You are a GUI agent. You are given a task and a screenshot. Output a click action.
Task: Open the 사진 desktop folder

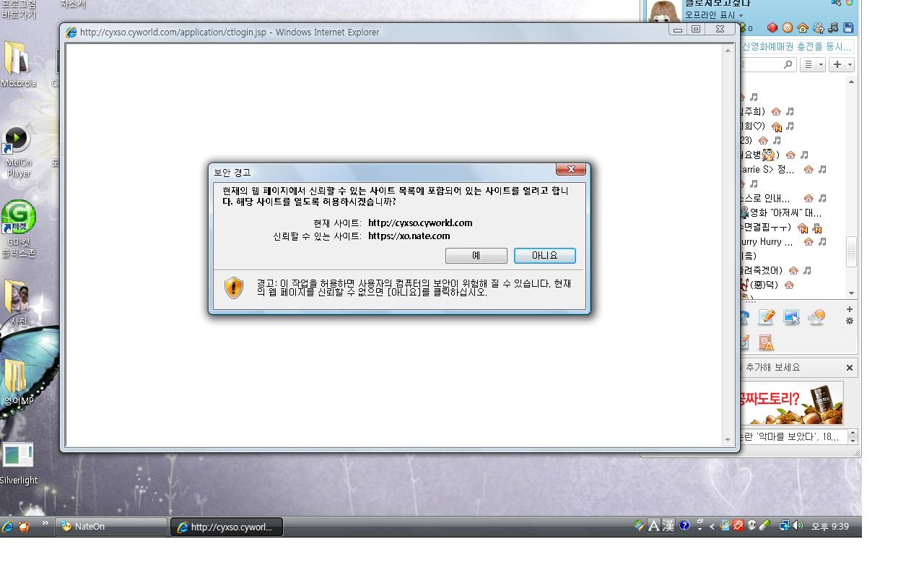coord(18,303)
